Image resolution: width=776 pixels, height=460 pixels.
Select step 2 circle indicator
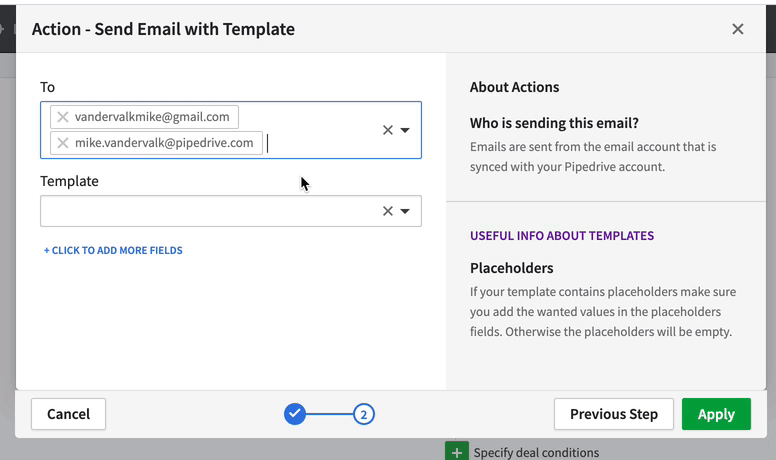coord(364,414)
